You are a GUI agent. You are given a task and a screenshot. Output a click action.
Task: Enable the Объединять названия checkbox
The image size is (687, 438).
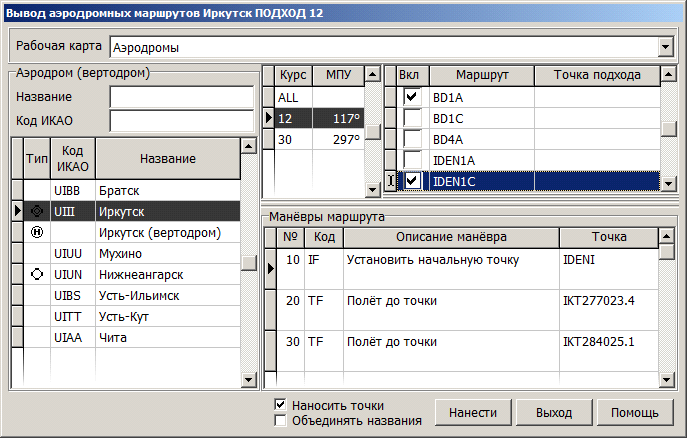[281, 421]
